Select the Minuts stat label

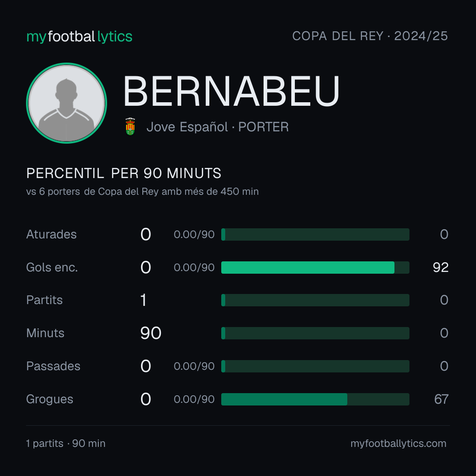45,333
